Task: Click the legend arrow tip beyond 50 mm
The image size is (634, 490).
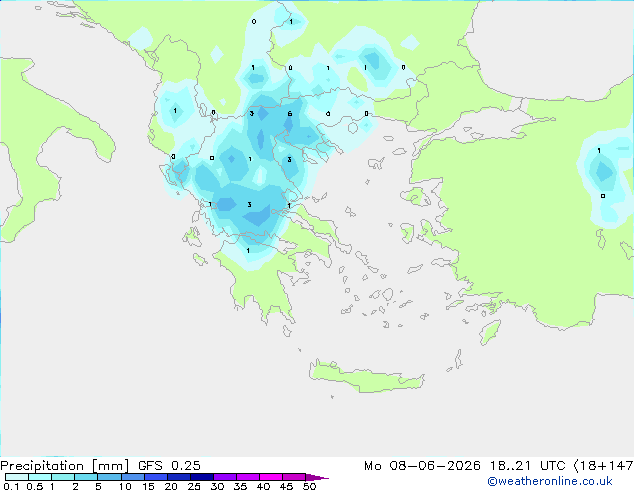Action: [317, 477]
